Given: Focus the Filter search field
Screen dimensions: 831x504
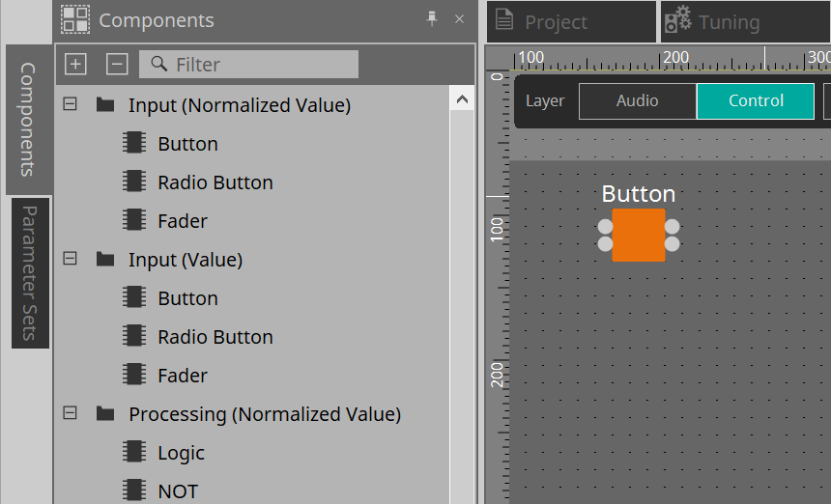Looking at the screenshot, I should click(248, 64).
